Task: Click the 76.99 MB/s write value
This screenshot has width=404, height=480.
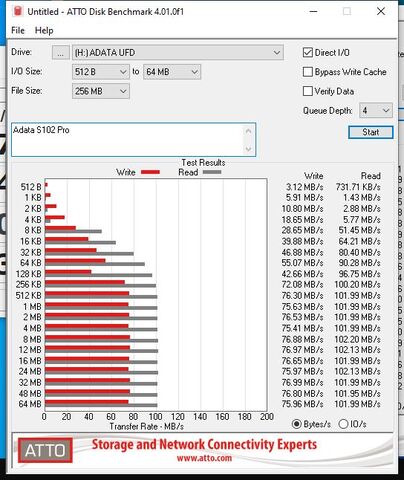Action: 303,382
